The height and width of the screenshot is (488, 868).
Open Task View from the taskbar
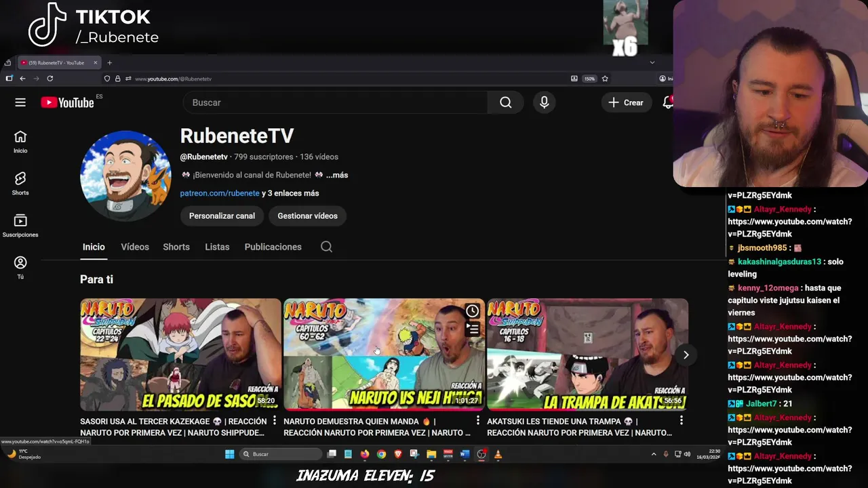tap(332, 454)
